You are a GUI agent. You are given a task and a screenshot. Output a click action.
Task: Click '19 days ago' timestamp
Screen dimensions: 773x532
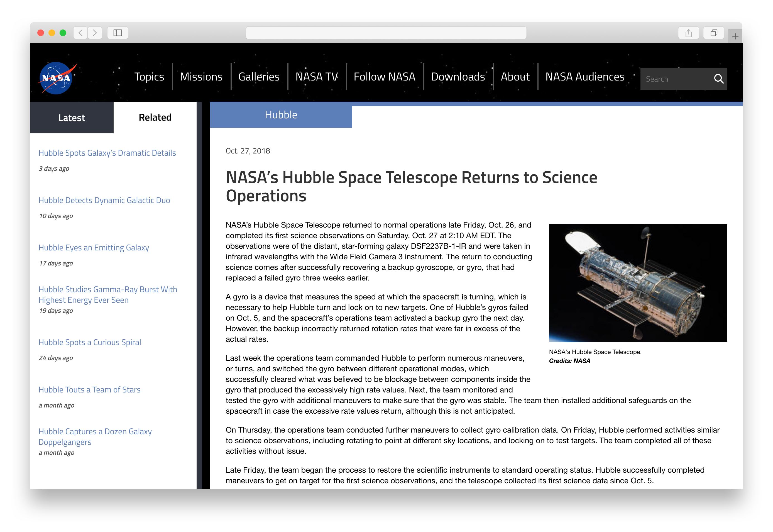pos(56,311)
